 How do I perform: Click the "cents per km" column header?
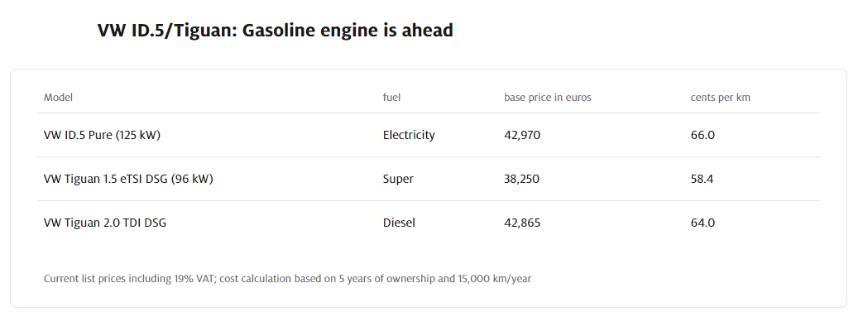pyautogui.click(x=720, y=98)
